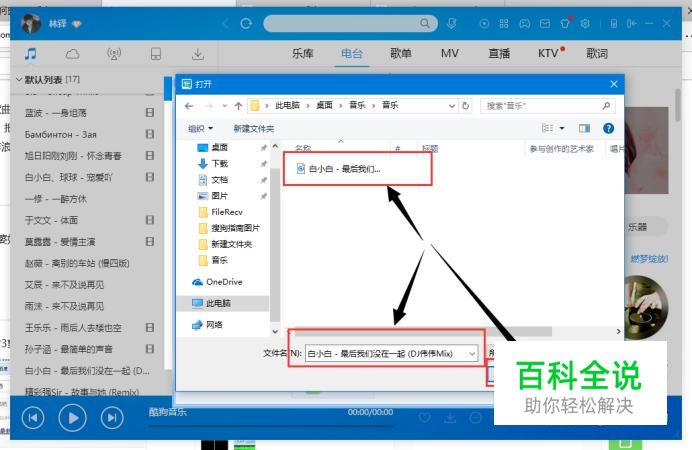This screenshot has height=450, width=692.
Task: Expand the address bar path dropdown
Action: tap(451, 106)
